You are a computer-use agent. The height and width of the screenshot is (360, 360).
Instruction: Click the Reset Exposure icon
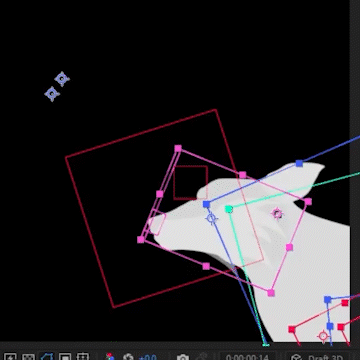click(x=128, y=357)
